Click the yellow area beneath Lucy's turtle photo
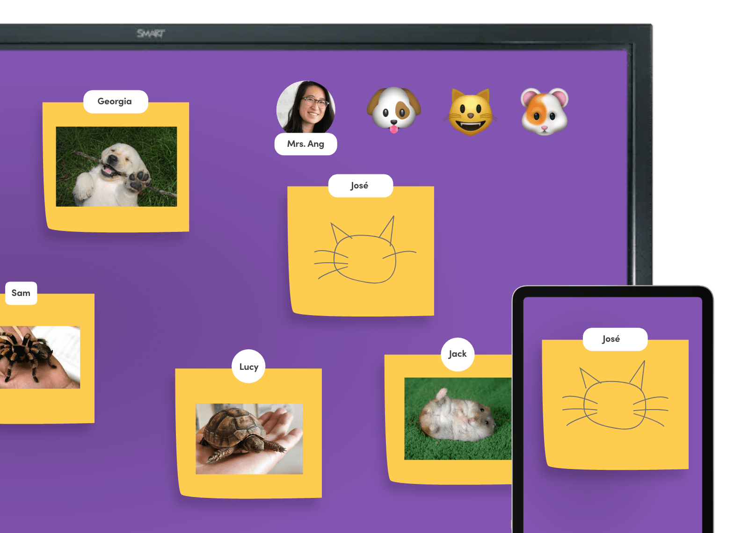 [x=249, y=485]
